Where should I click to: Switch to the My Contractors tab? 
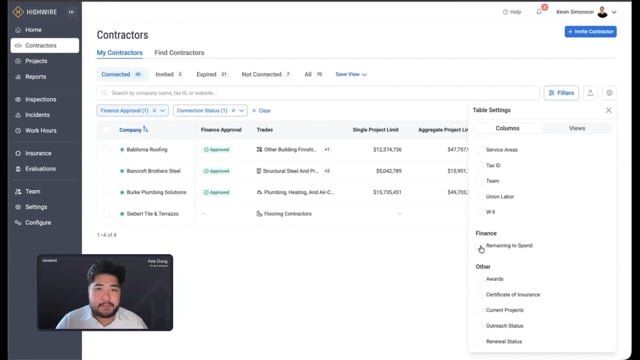[x=120, y=53]
